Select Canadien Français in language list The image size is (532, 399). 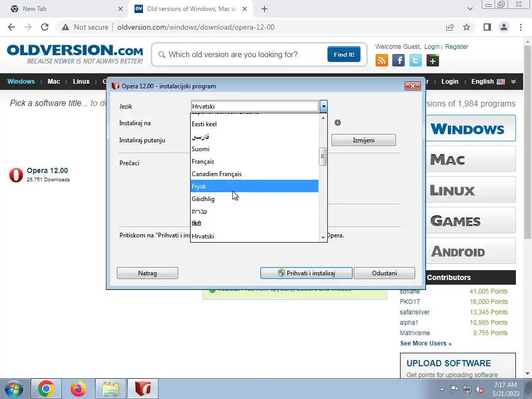click(x=255, y=174)
